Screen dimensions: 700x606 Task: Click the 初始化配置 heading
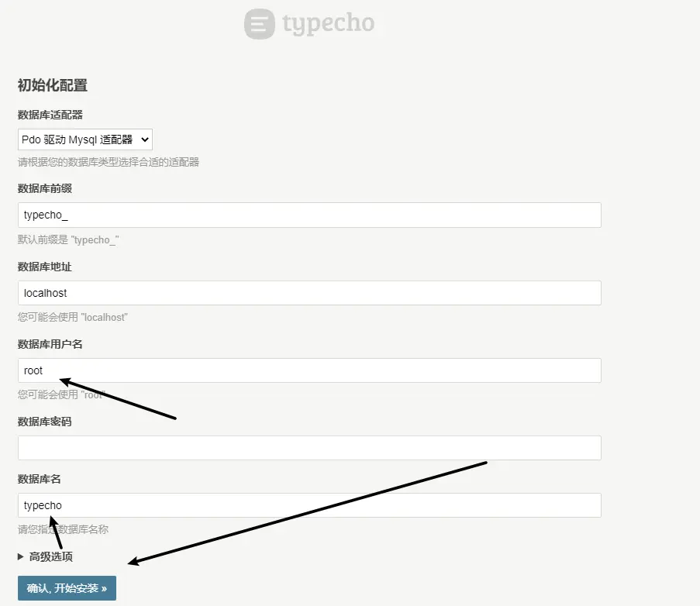click(52, 85)
